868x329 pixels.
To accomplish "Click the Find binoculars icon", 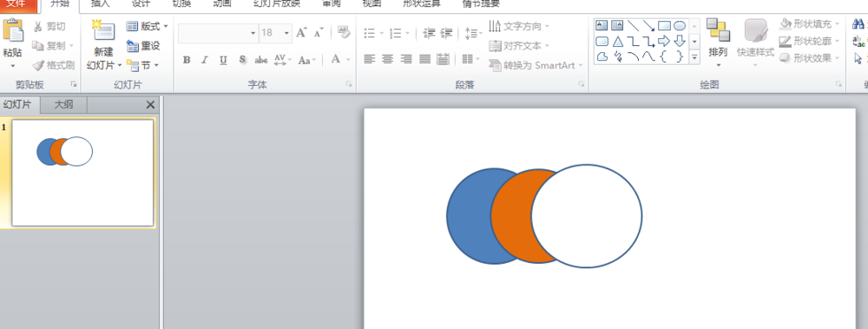I will (x=859, y=23).
